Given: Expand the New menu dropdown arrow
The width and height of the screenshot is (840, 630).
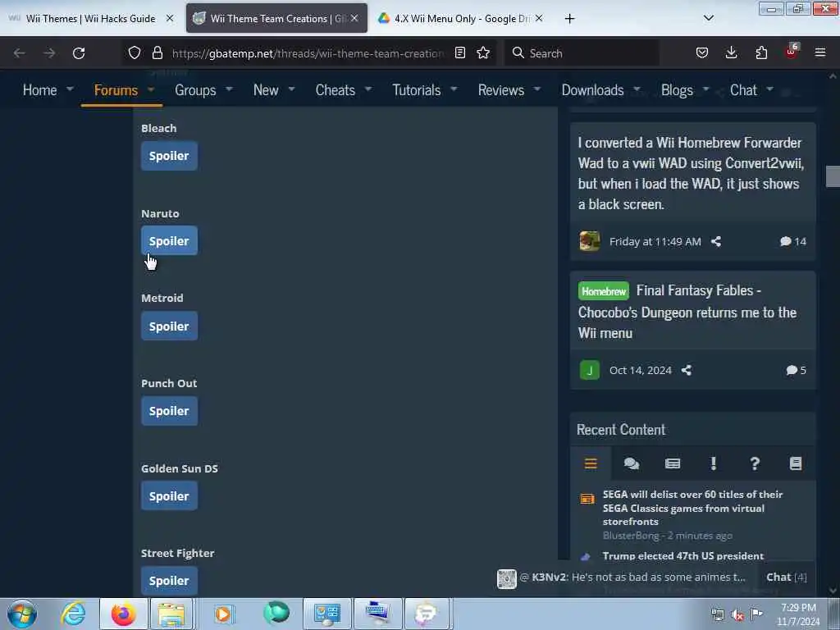Looking at the screenshot, I should pos(291,89).
